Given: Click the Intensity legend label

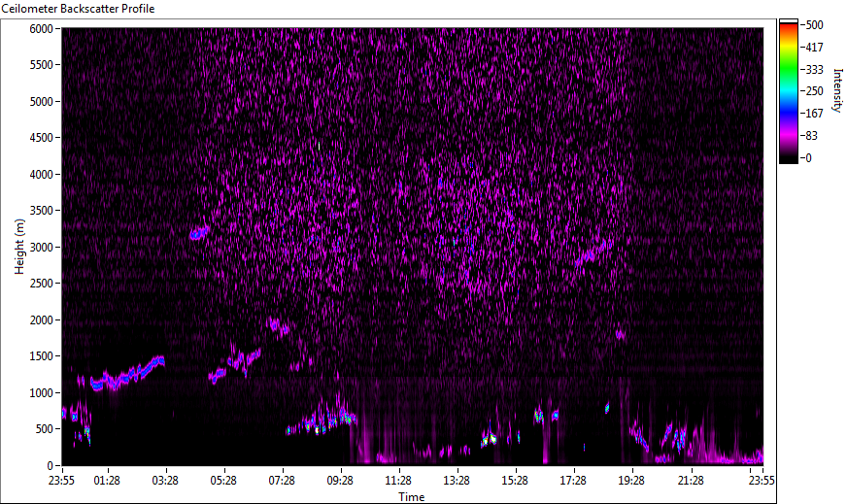Looking at the screenshot, I should [x=838, y=89].
